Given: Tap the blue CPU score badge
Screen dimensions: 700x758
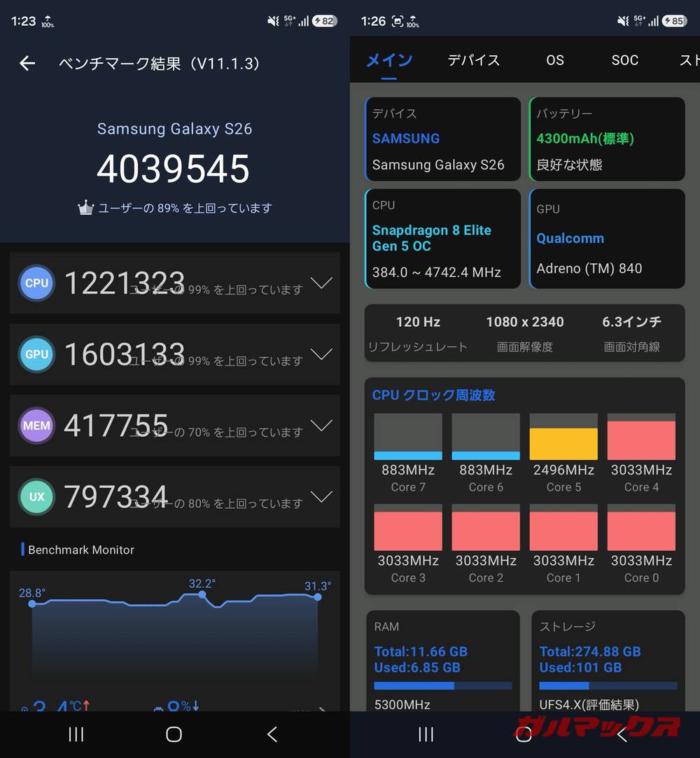Looking at the screenshot, I should pos(36,283).
